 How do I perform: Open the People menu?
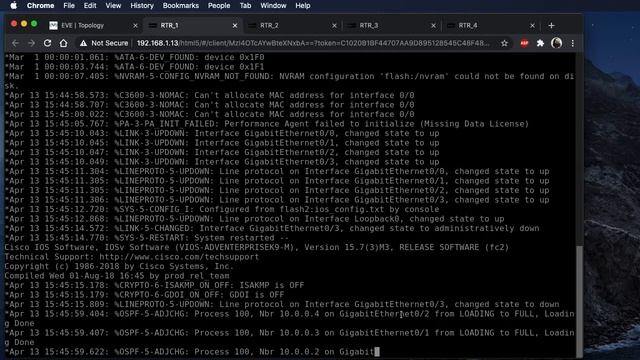tap(219, 6)
